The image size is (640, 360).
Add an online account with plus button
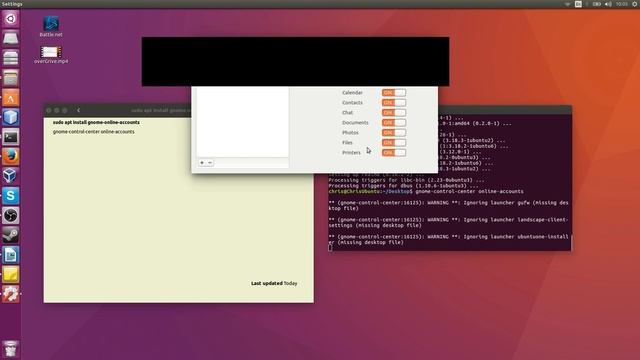202,163
